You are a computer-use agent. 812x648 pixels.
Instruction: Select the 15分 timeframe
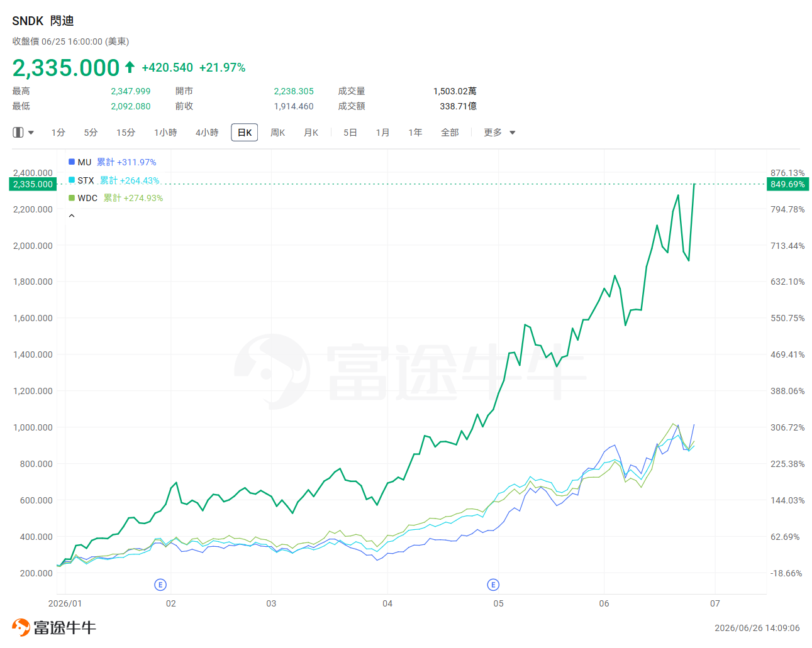[x=126, y=133]
